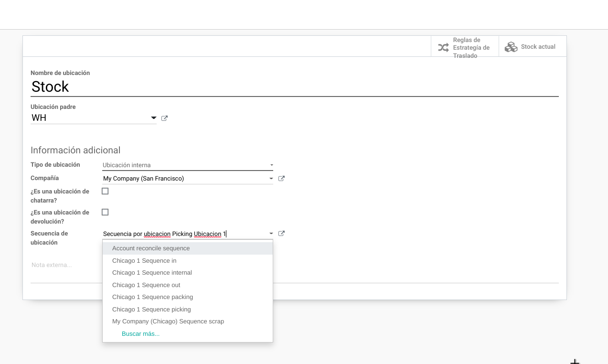This screenshot has height=364, width=608.
Task: Open external link for Secuencia de ubicación
Action: [x=281, y=233]
